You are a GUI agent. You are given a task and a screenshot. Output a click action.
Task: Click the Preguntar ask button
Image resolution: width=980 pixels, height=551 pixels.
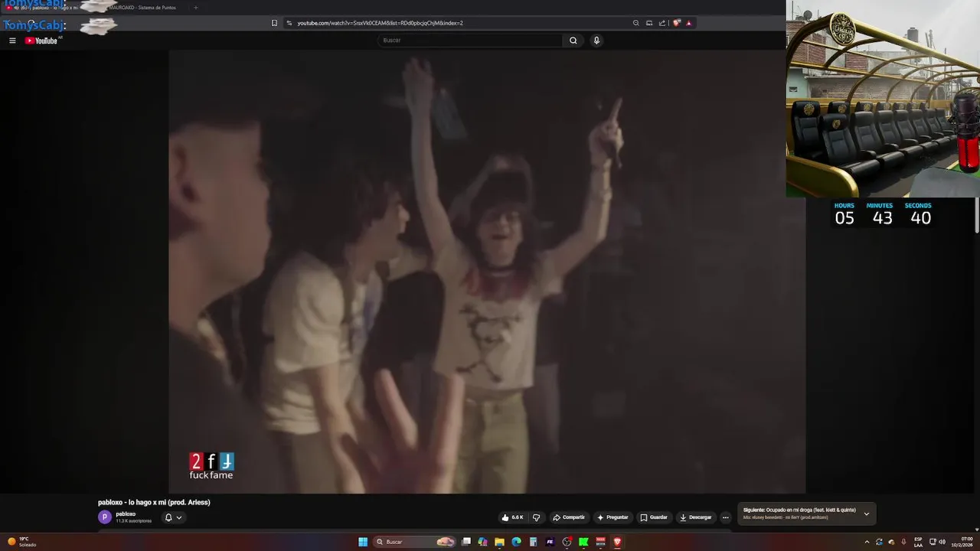612,517
